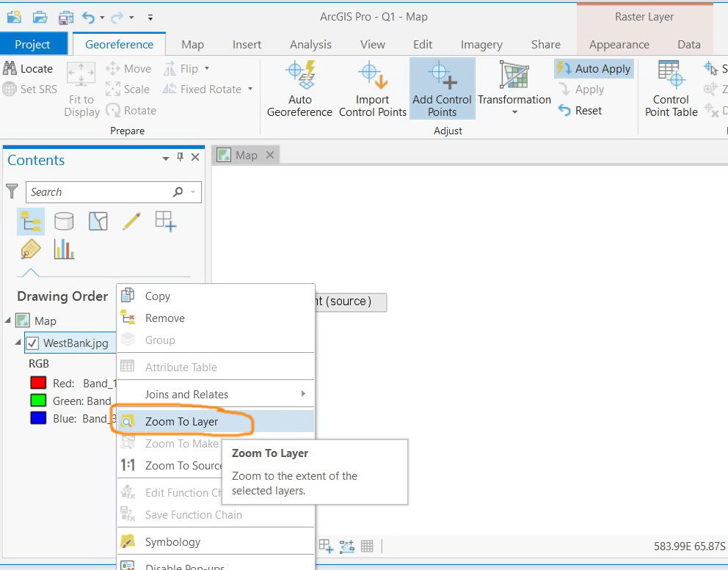Select List By Editing pencil icon
Screen dimensions: 728x570
(131, 222)
